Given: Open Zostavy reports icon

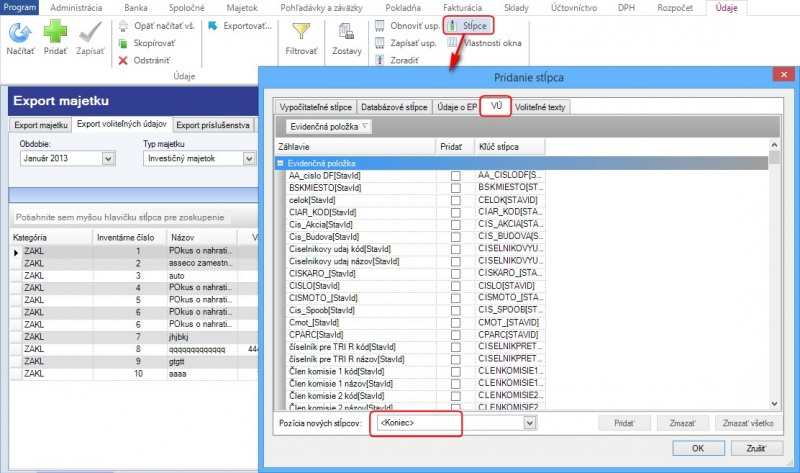Looking at the screenshot, I should 345,34.
